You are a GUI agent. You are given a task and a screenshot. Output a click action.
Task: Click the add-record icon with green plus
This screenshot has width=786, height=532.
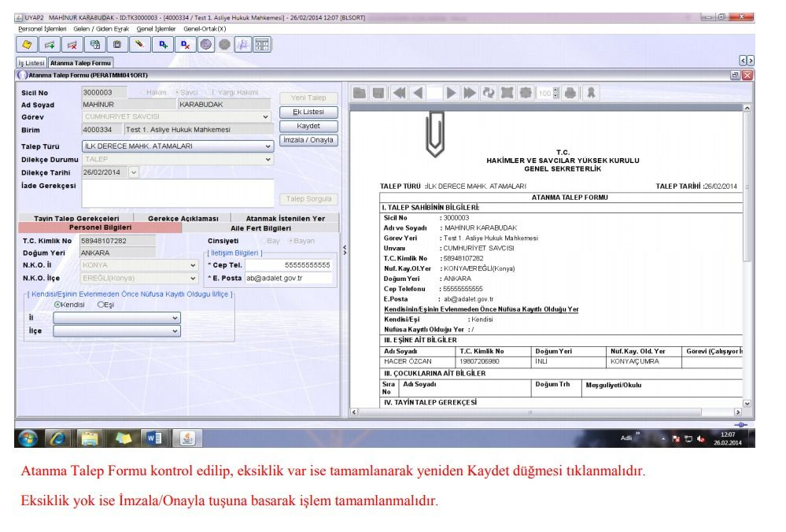[50, 45]
